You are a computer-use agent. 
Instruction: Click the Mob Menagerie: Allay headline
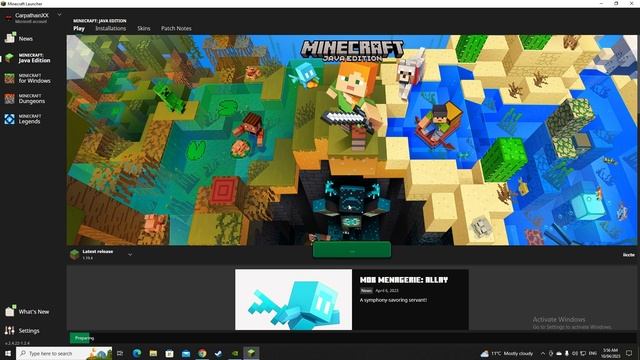(x=404, y=280)
